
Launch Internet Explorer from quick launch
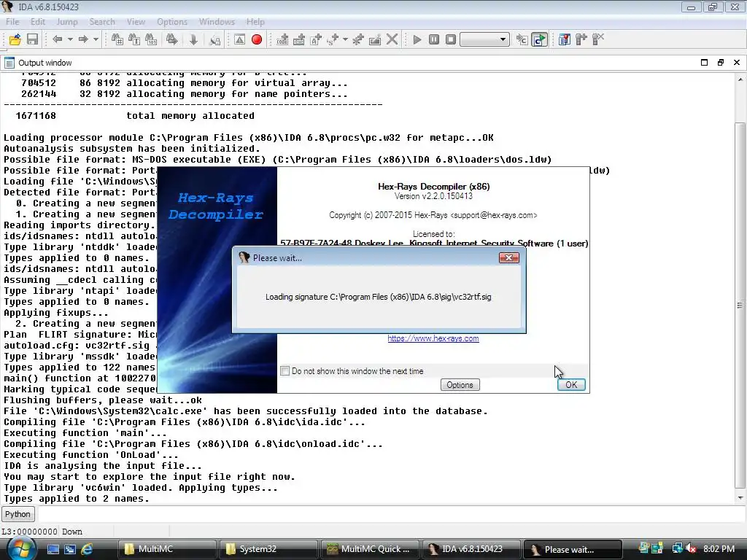(87, 549)
